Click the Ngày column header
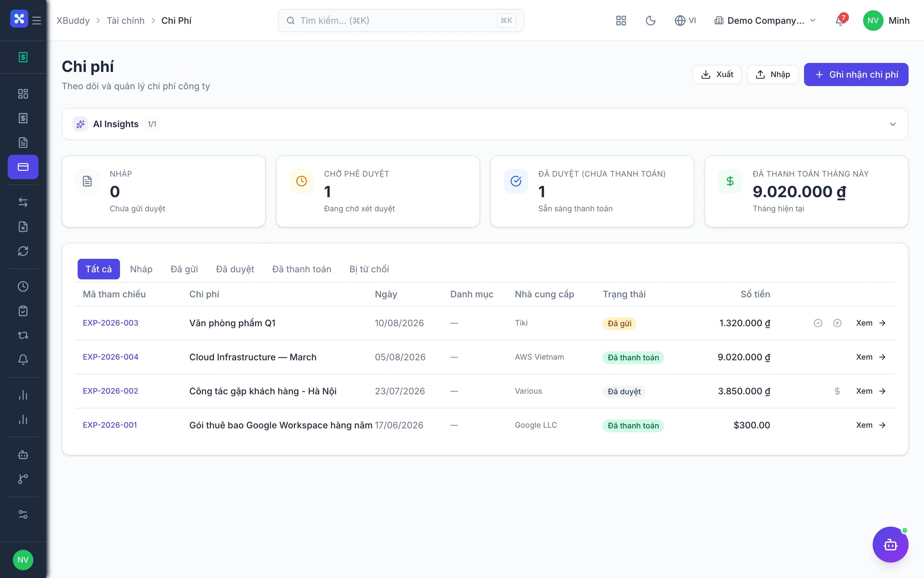The height and width of the screenshot is (578, 924). point(386,294)
